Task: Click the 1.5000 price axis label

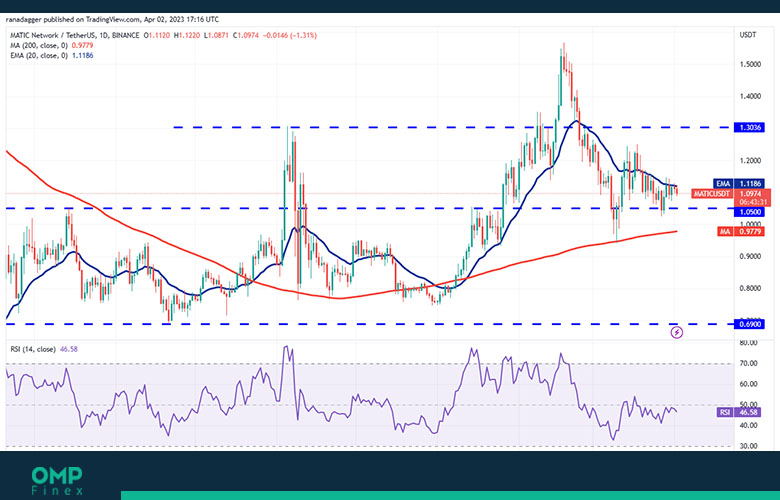Action: [x=750, y=64]
